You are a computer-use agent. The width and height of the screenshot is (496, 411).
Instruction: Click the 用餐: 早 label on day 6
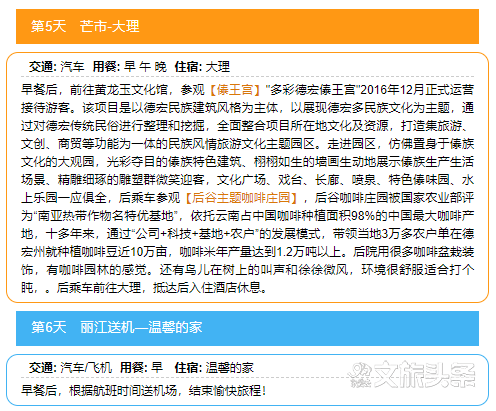pyautogui.click(x=141, y=368)
